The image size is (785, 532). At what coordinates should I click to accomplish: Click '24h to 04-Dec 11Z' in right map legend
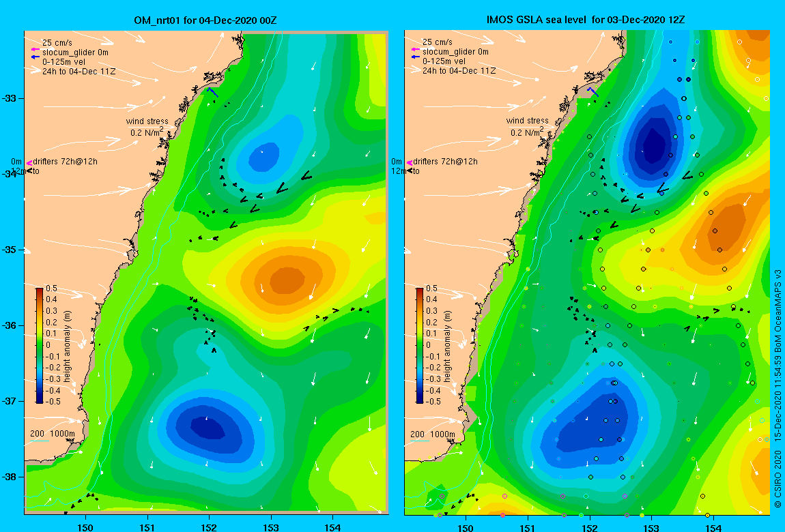coord(459,70)
